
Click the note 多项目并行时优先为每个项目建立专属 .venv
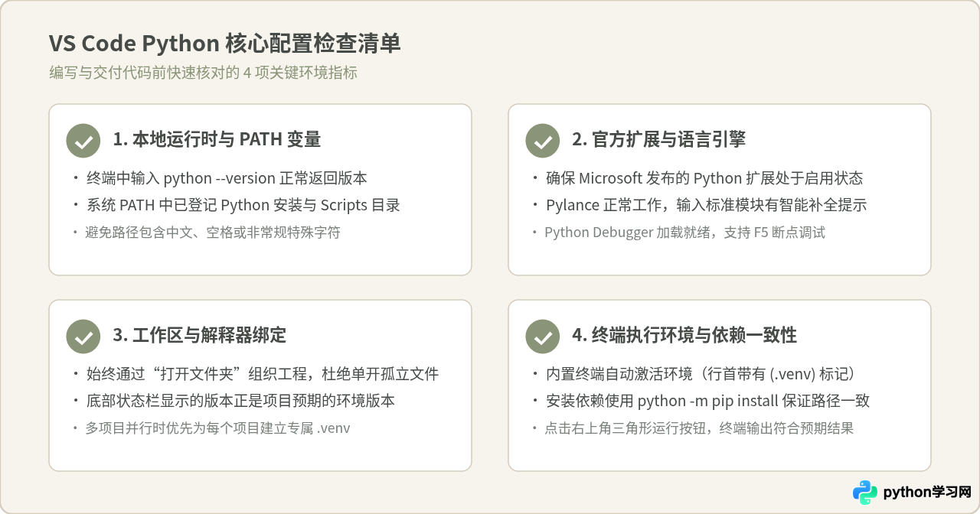pyautogui.click(x=217, y=428)
